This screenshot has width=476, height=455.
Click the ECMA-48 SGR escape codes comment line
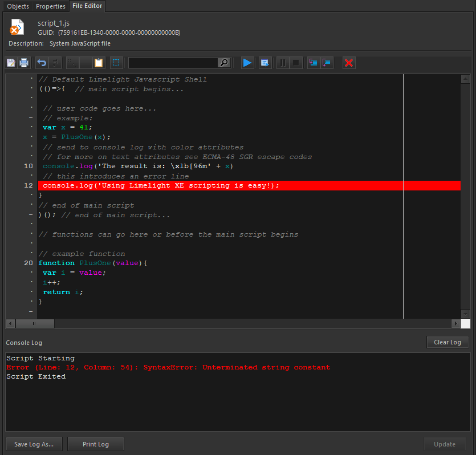(177, 157)
